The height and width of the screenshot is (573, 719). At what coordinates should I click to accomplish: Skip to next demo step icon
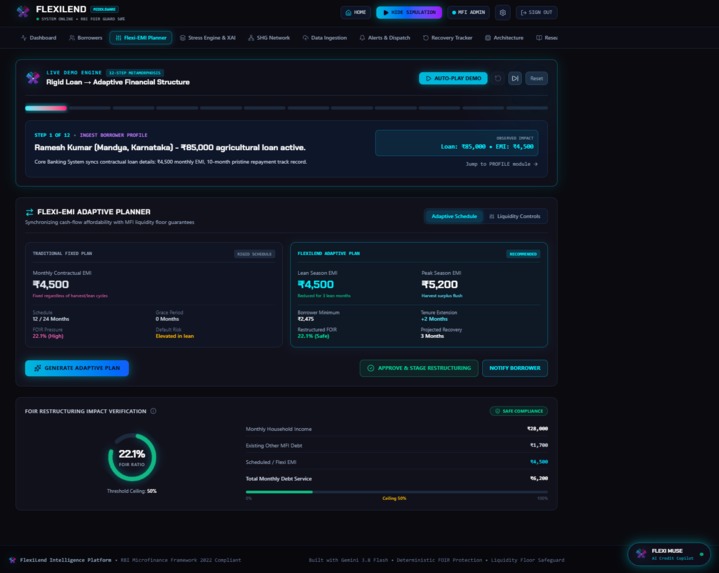point(515,78)
